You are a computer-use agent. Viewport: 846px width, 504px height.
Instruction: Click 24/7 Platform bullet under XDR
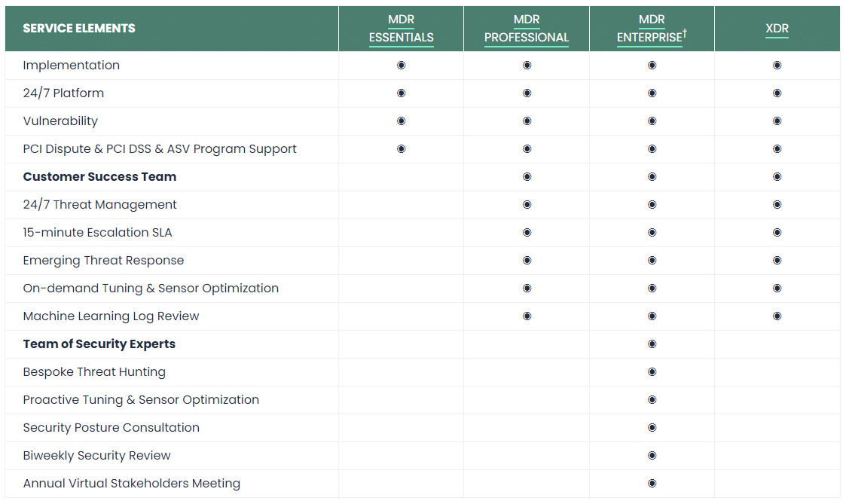pos(777,93)
